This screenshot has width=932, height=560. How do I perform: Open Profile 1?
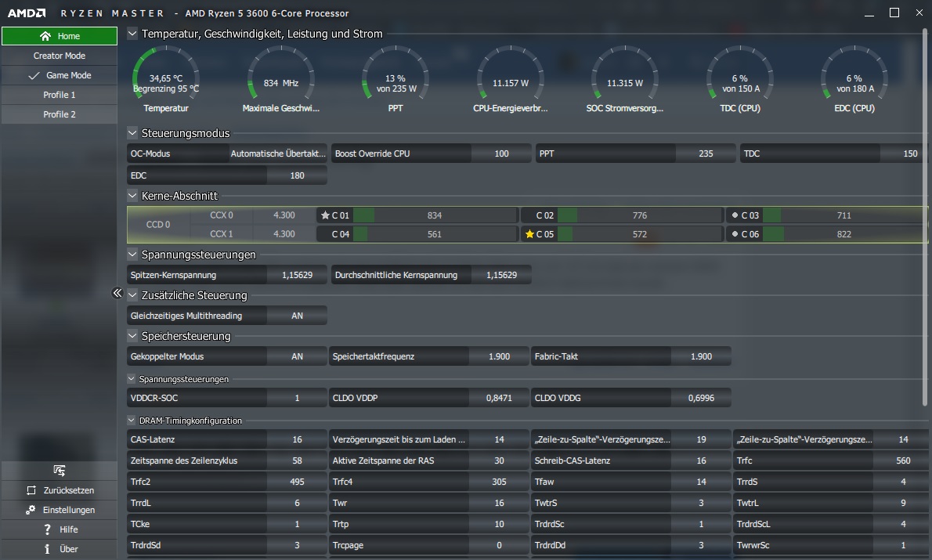[x=60, y=95]
